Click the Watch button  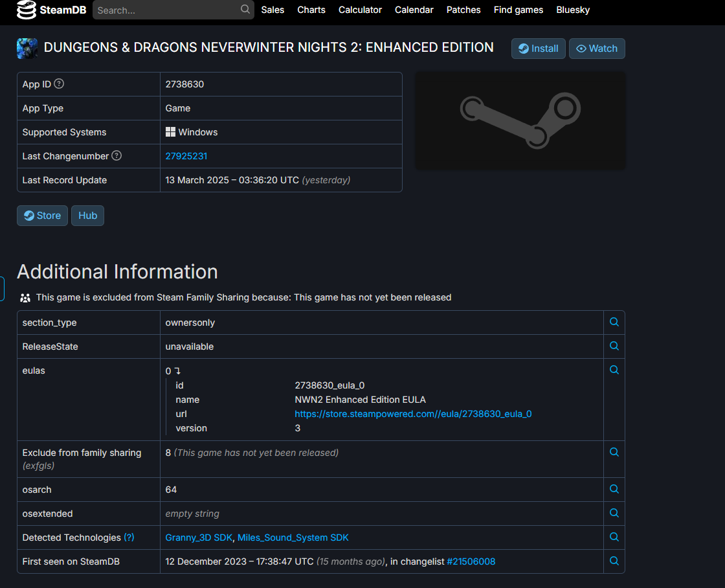point(597,49)
